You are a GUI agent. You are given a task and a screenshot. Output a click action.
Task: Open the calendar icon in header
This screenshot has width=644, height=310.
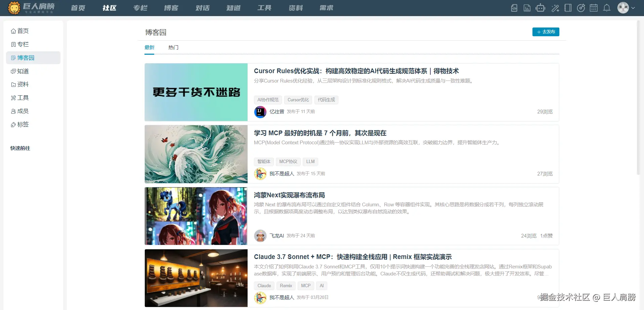tap(594, 8)
